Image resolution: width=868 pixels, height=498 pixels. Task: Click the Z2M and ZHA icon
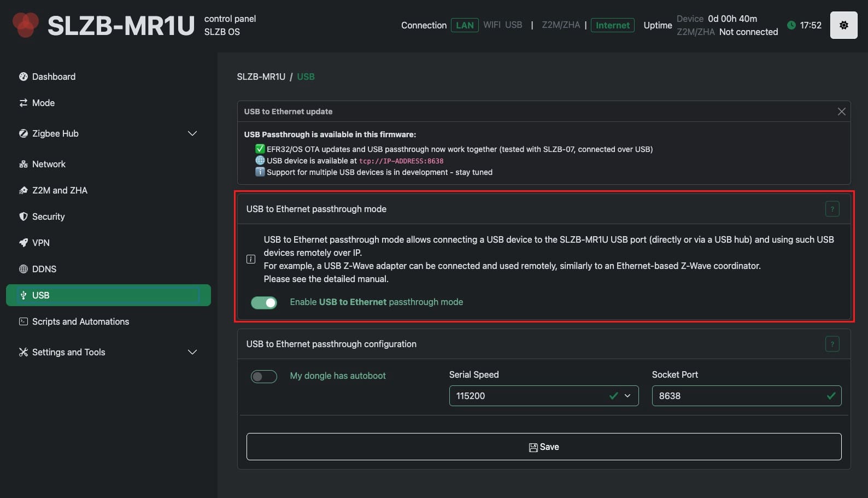click(x=23, y=190)
